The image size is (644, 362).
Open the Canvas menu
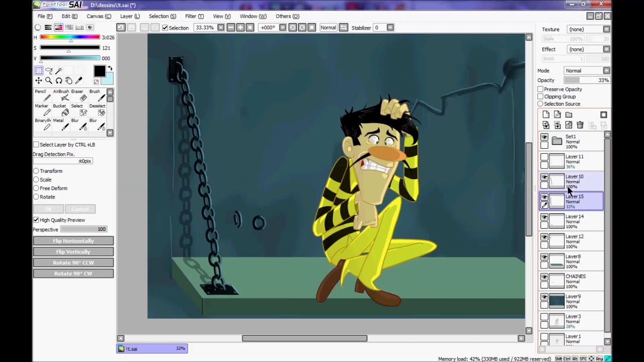(99, 16)
